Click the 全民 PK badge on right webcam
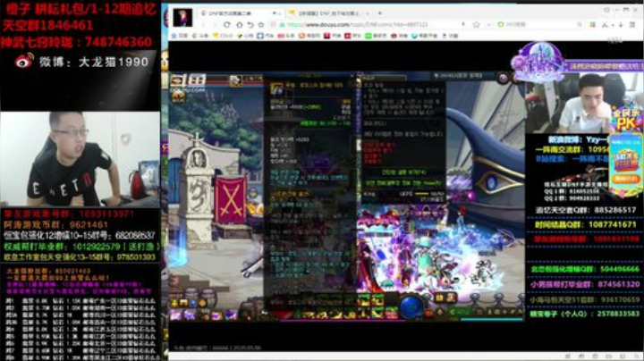The width and height of the screenshot is (644, 361). click(627, 119)
